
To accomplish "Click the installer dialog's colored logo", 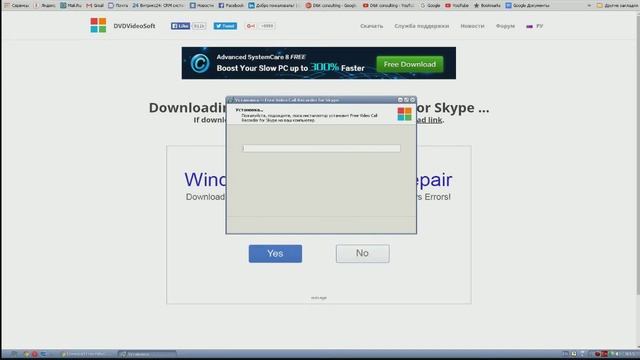I will 404,114.
